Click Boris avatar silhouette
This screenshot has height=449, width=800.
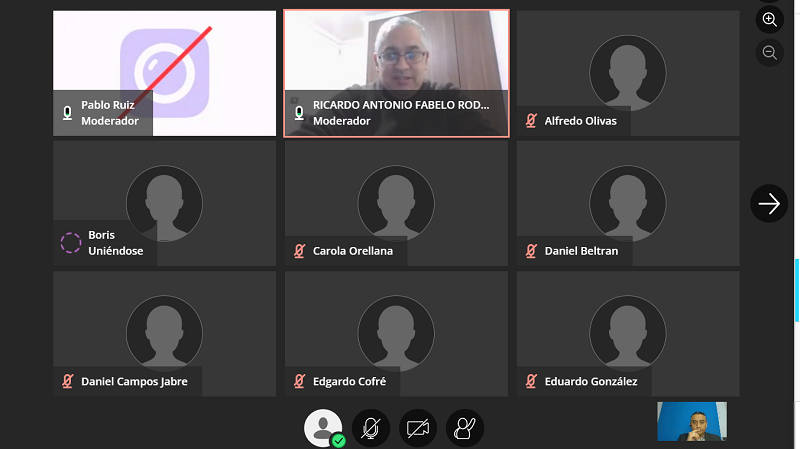point(164,203)
